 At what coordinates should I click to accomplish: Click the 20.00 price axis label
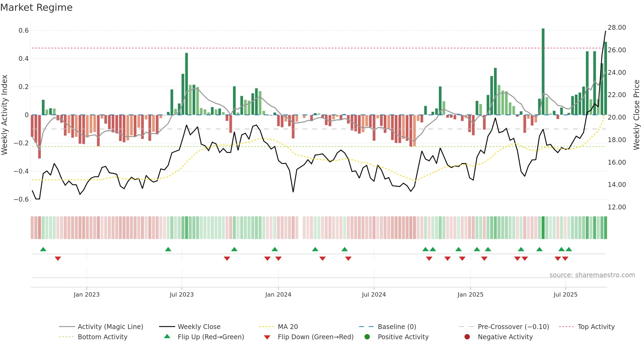pos(617,117)
